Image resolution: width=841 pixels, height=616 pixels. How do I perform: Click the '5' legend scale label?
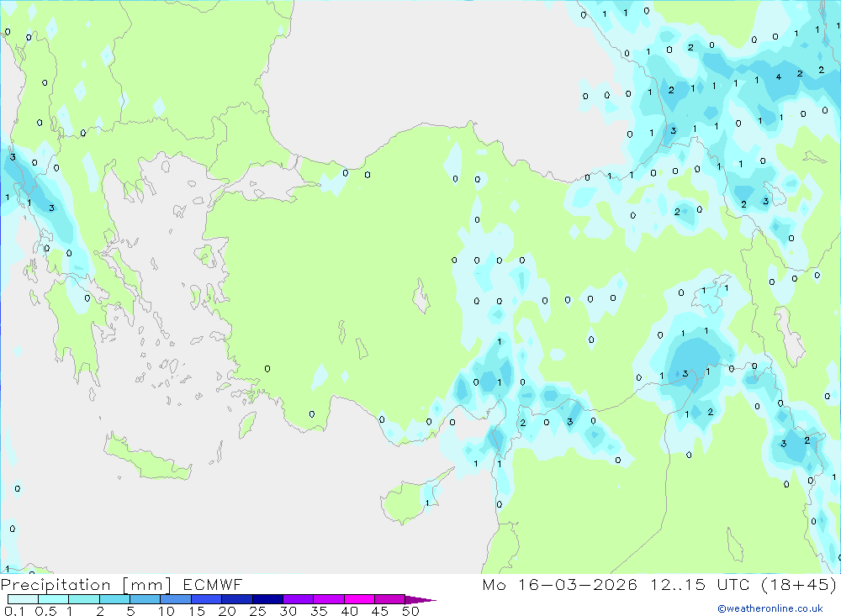(x=130, y=611)
